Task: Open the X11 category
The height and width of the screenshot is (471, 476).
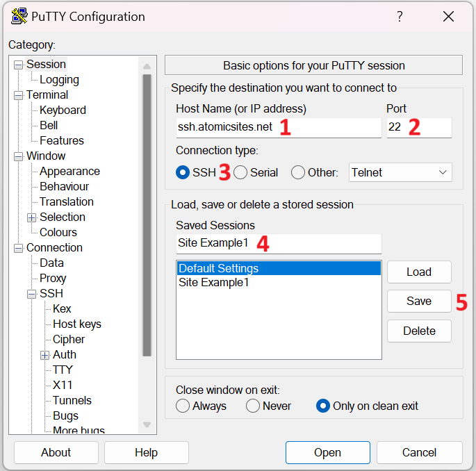Action: click(63, 385)
